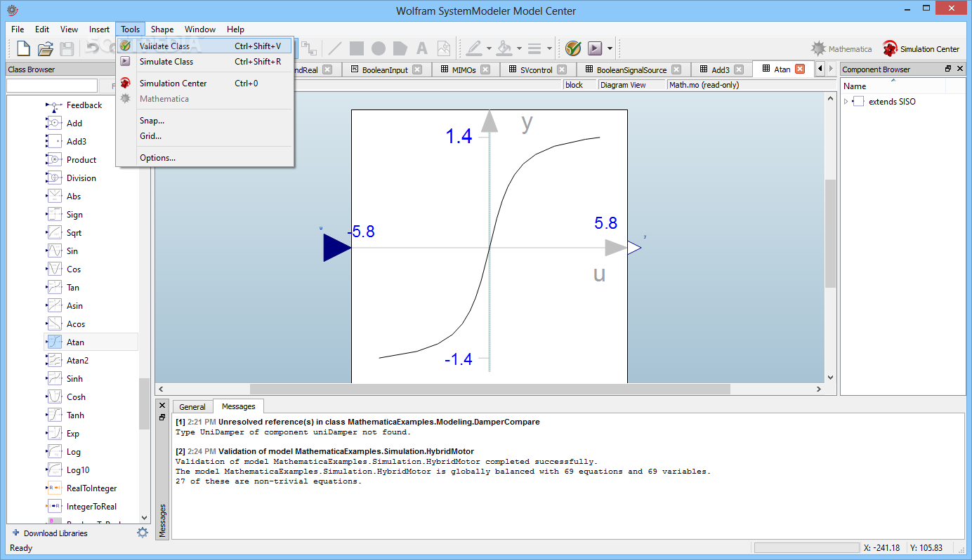Close the Atan tab

[x=799, y=69]
